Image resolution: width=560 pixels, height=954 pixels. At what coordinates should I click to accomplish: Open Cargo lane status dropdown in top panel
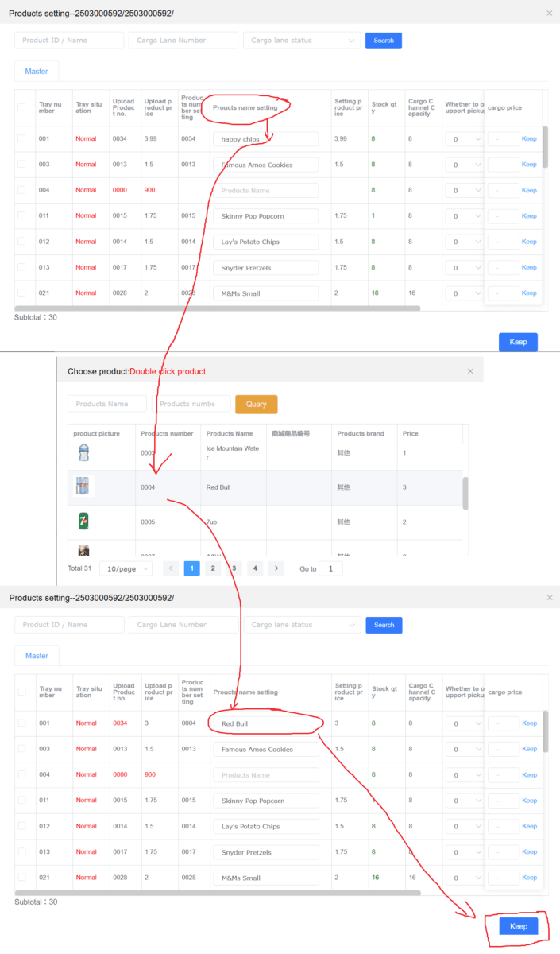point(302,41)
